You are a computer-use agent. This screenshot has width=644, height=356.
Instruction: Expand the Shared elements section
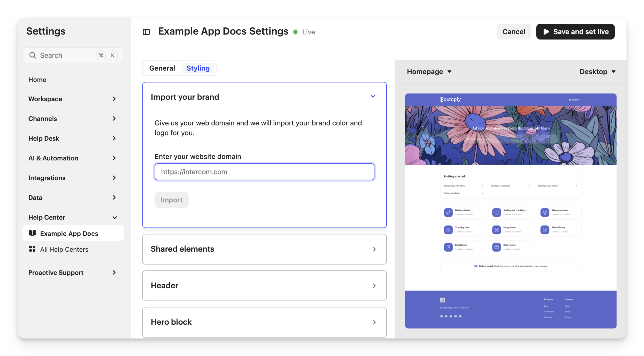(x=374, y=249)
